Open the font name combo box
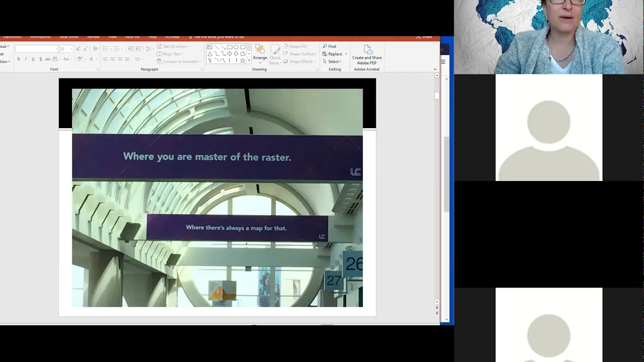Viewport: 644px width, 362px height. pyautogui.click(x=36, y=49)
